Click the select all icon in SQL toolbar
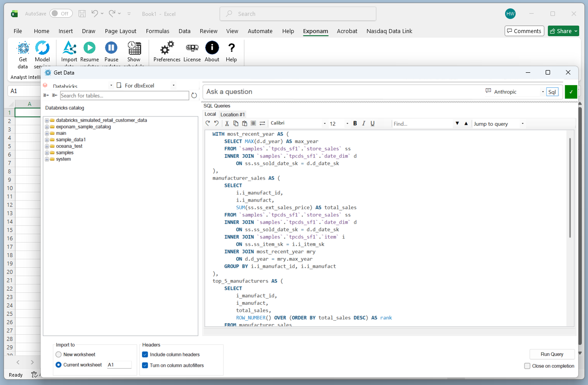The image size is (588, 385). click(x=253, y=123)
